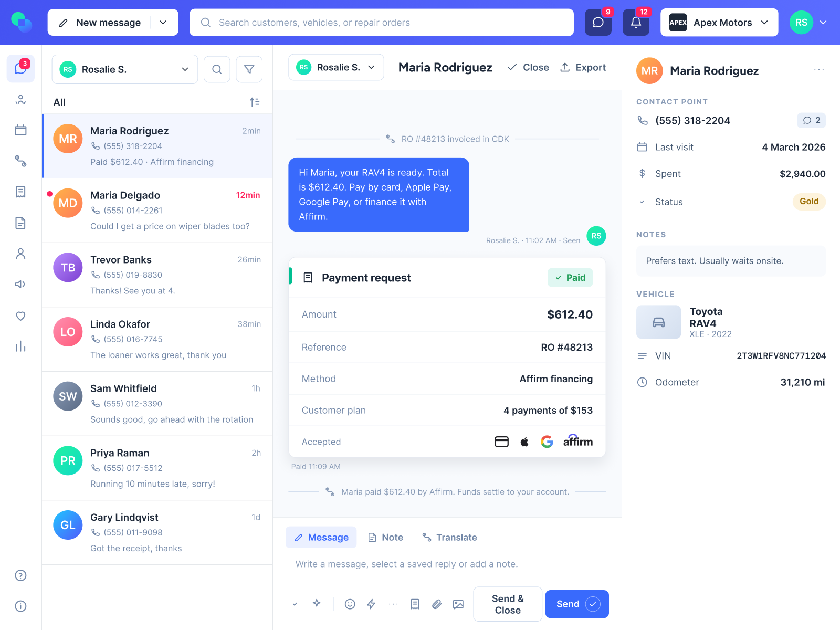Click the Gold status badge
Screen dimensions: 840x630
[x=809, y=202]
